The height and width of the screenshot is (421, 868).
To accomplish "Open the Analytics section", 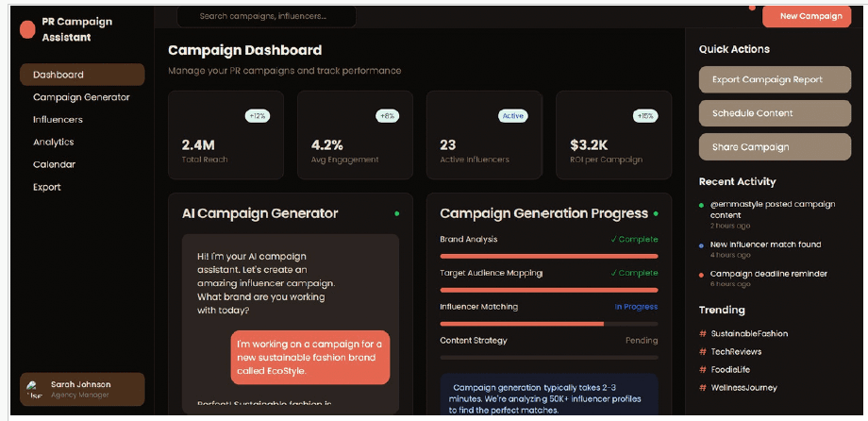I will pyautogui.click(x=53, y=143).
